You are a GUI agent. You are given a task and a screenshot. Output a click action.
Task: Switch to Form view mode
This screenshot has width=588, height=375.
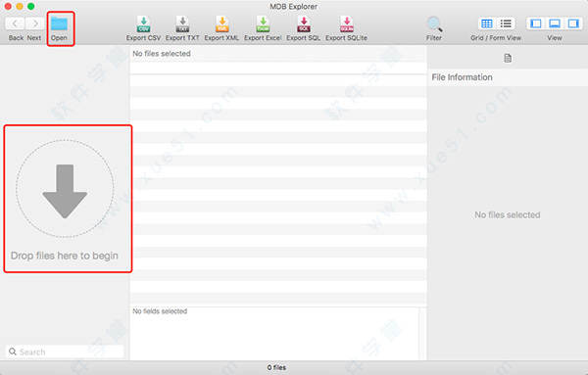pyautogui.click(x=506, y=23)
